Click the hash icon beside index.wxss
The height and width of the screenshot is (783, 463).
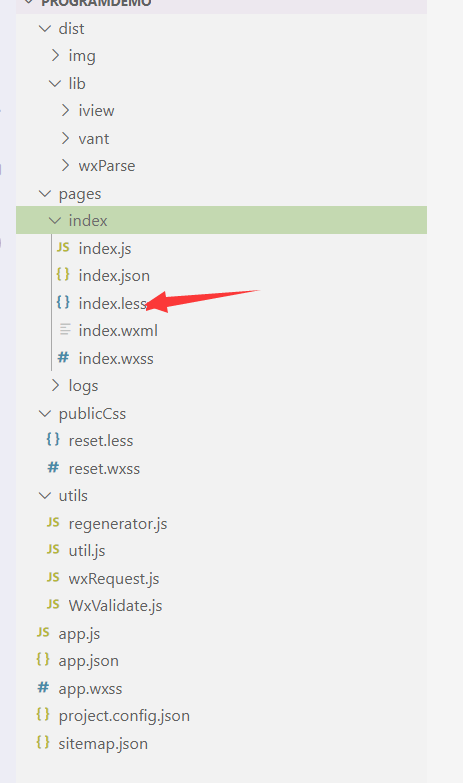[63, 357]
